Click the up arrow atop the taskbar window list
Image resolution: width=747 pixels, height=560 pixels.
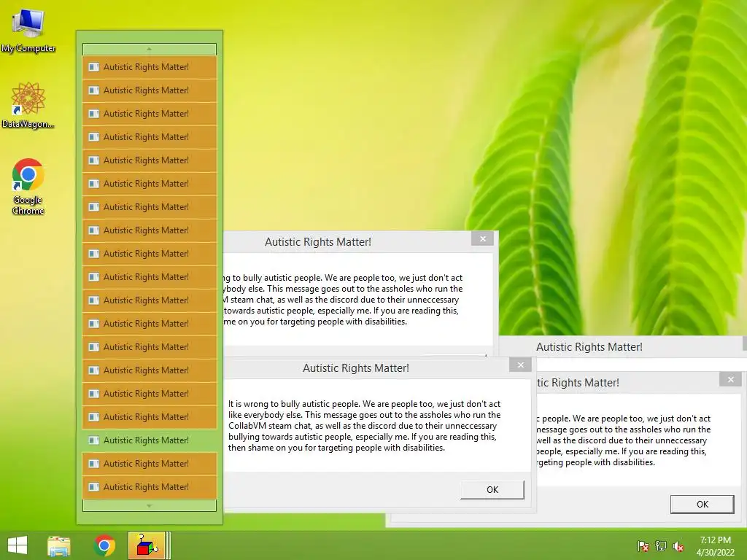150,49
